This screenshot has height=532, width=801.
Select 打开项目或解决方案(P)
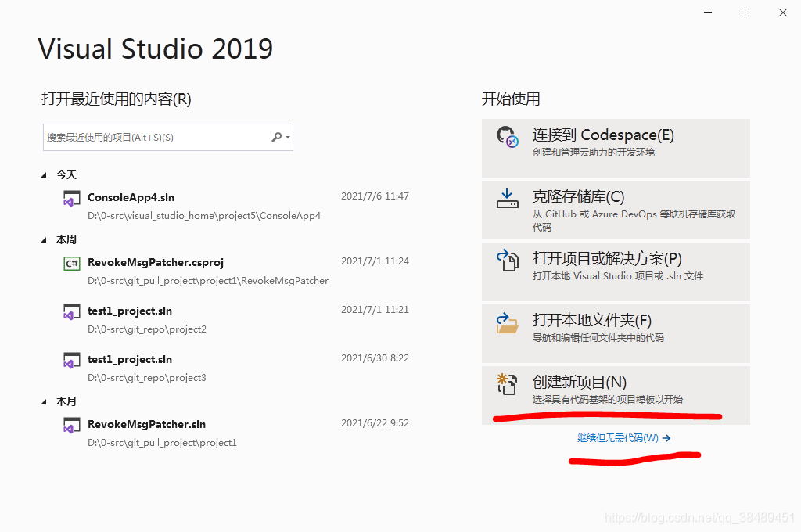tap(616, 272)
